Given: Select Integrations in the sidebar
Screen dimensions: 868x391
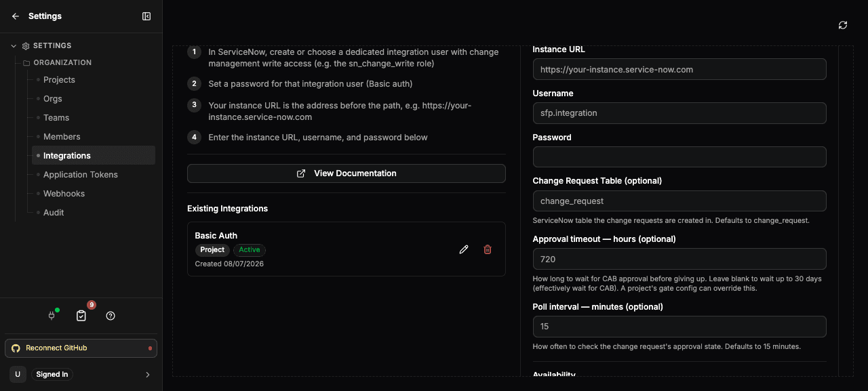Looking at the screenshot, I should click(94, 156).
